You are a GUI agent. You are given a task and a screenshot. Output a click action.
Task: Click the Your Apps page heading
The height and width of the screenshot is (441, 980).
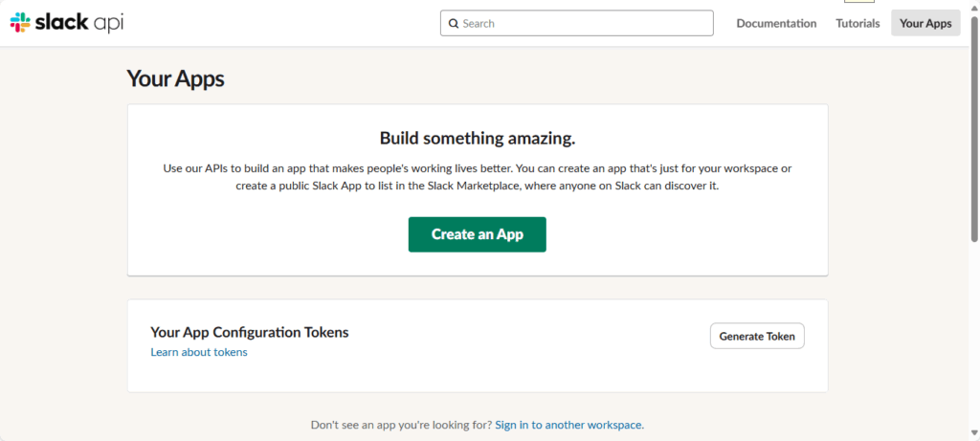176,78
